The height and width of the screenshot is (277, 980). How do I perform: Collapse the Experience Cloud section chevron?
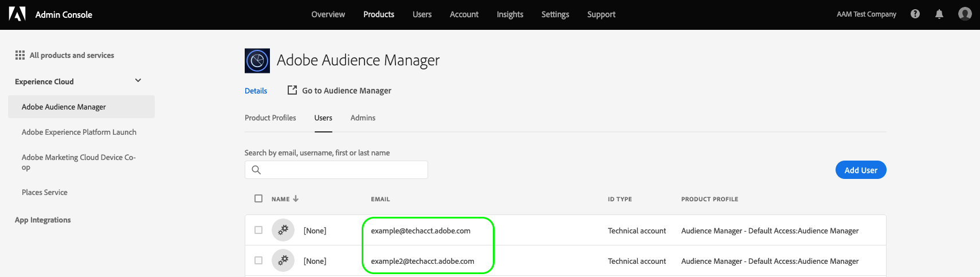coord(138,81)
